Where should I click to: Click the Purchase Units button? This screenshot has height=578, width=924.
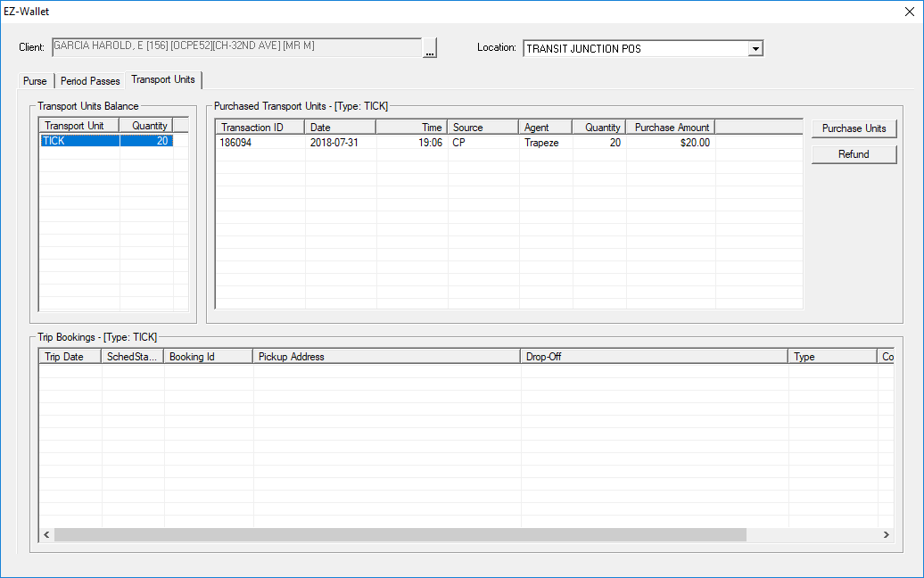[854, 128]
